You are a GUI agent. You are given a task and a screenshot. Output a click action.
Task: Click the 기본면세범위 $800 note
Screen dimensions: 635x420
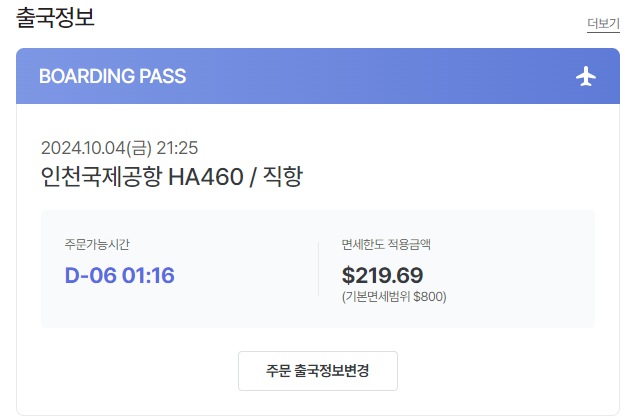[x=394, y=297]
